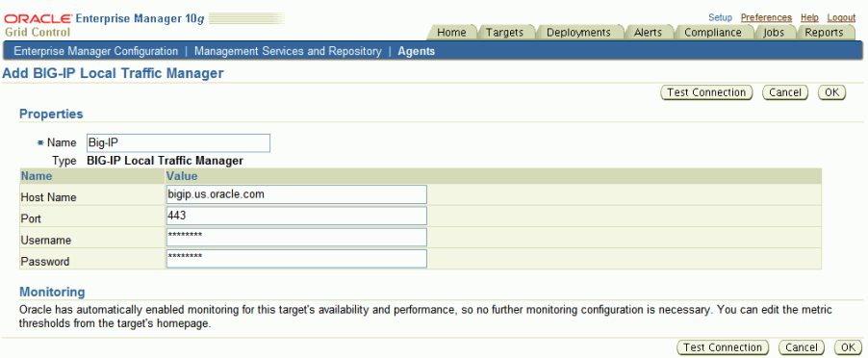Viewport: 868px width, 358px height.
Task: Open the Deployments tab
Action: [578, 32]
